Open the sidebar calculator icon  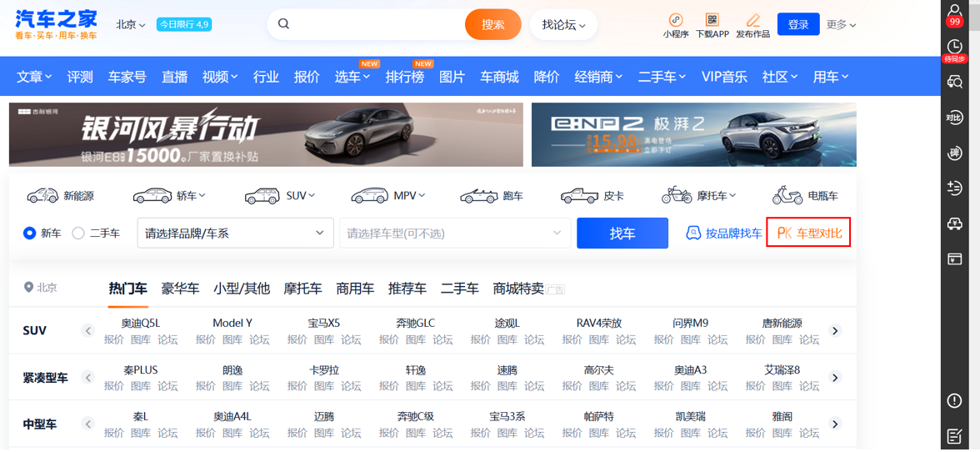coord(954,188)
